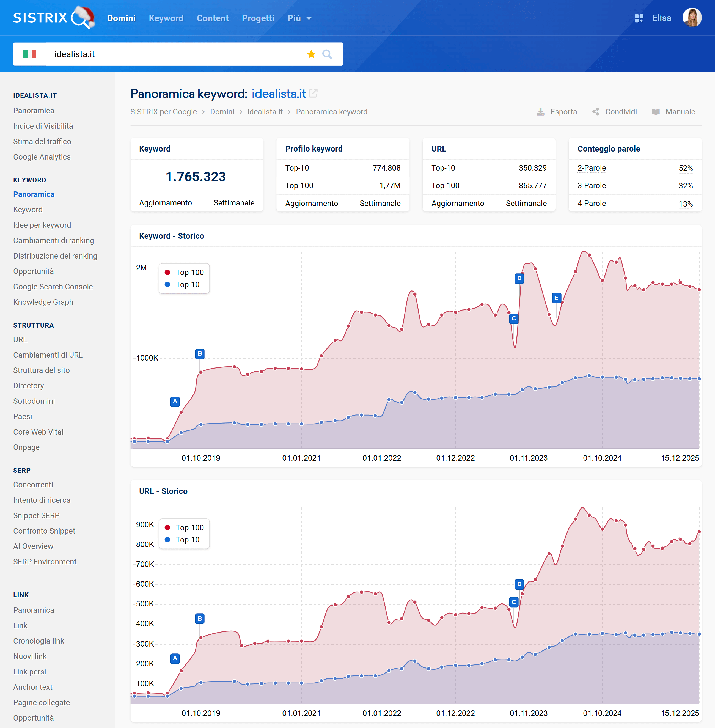Click Elisa's profile avatar picture
This screenshot has width=715, height=728.
point(692,17)
